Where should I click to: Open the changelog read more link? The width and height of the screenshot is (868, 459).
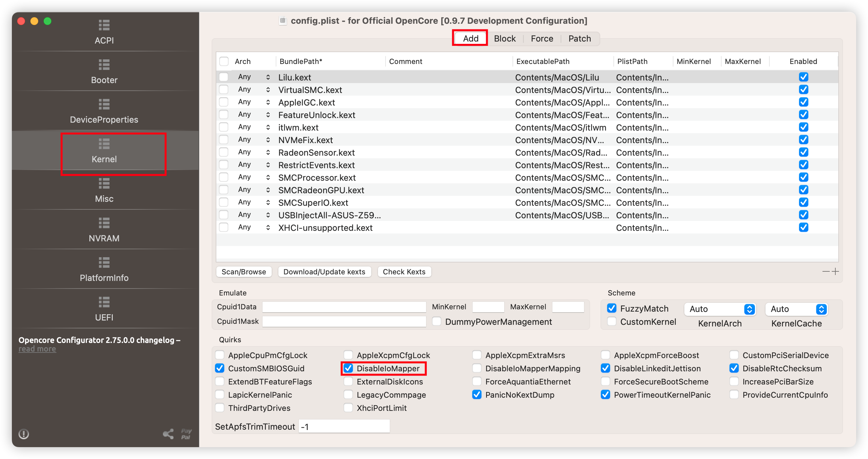click(x=37, y=349)
